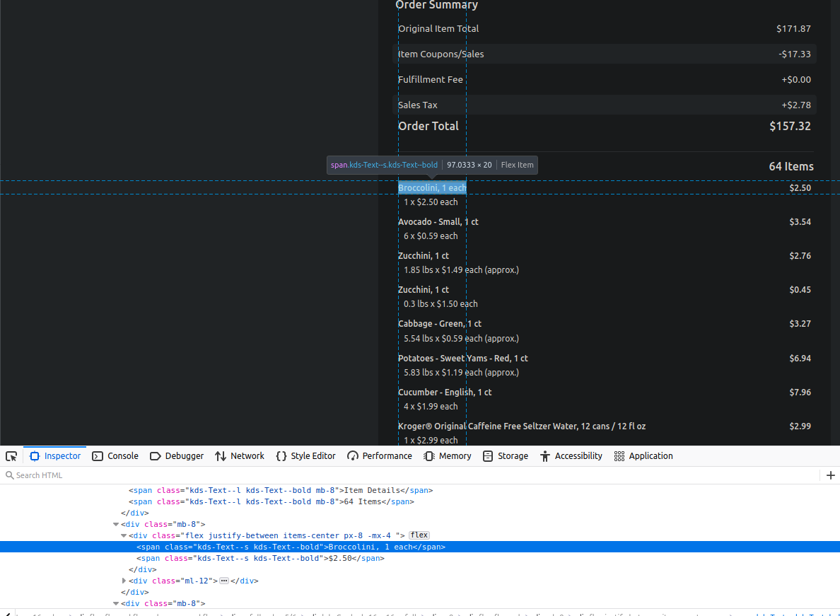Switch to the Console tab
This screenshot has height=616, width=840.
tap(115, 456)
